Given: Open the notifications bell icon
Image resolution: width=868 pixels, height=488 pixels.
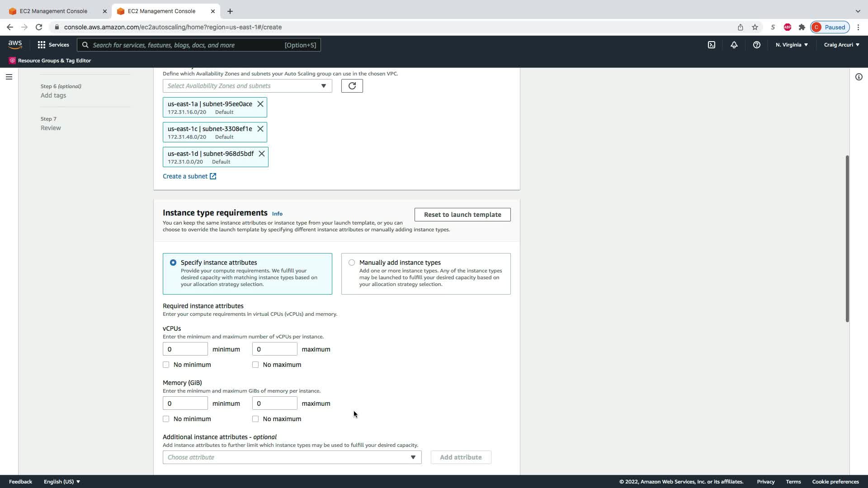Looking at the screenshot, I should [734, 45].
